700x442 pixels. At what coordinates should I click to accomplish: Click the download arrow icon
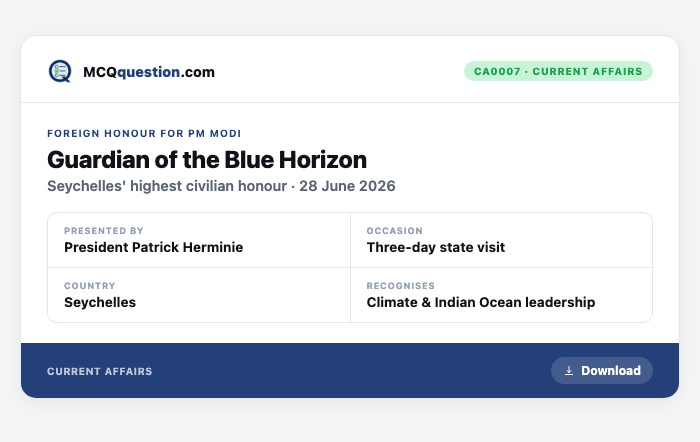pos(569,371)
